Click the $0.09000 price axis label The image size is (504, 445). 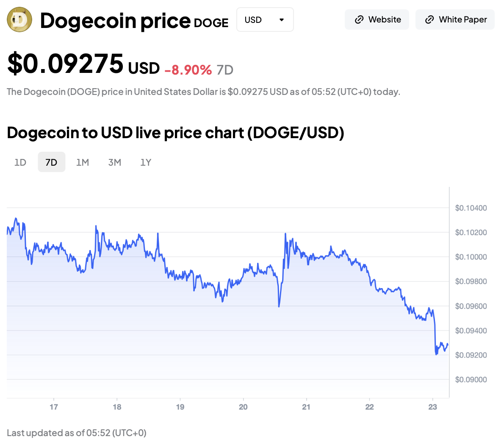(471, 380)
